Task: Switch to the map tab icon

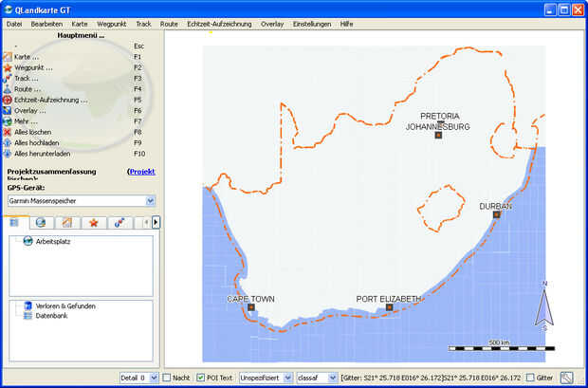Action: tap(67, 223)
